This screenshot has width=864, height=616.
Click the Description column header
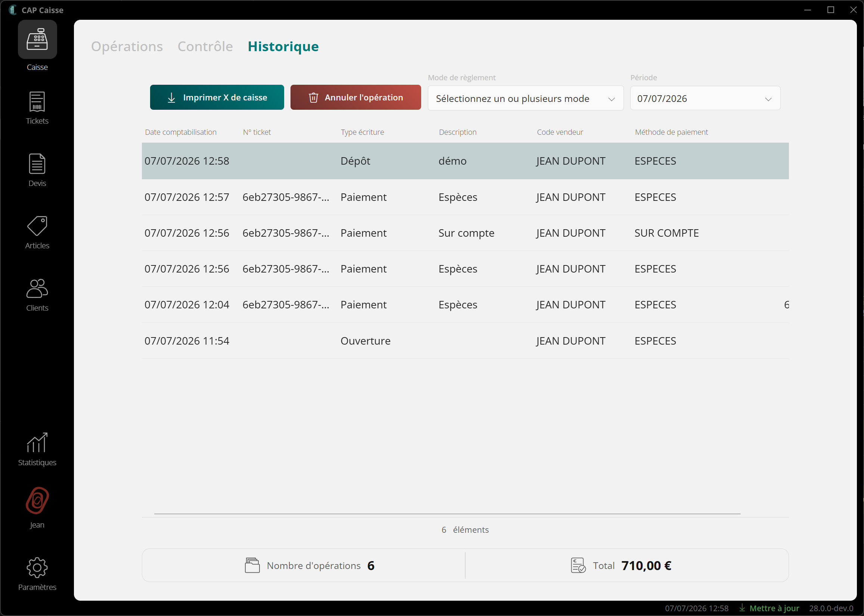tap(457, 132)
